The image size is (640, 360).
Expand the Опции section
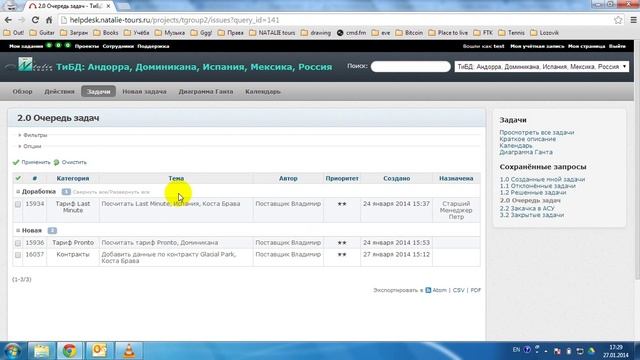pyautogui.click(x=30, y=146)
